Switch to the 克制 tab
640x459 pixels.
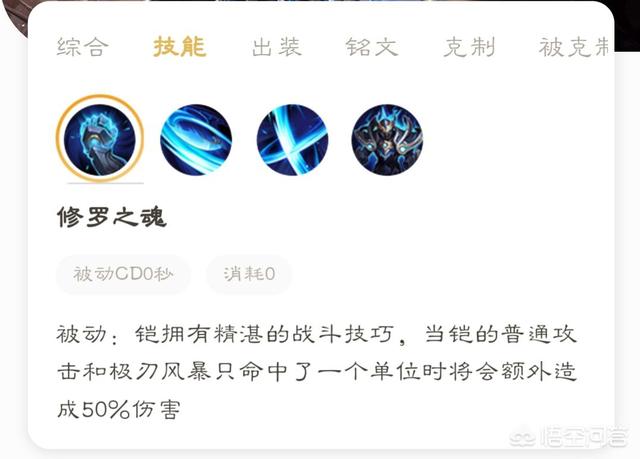point(469,47)
